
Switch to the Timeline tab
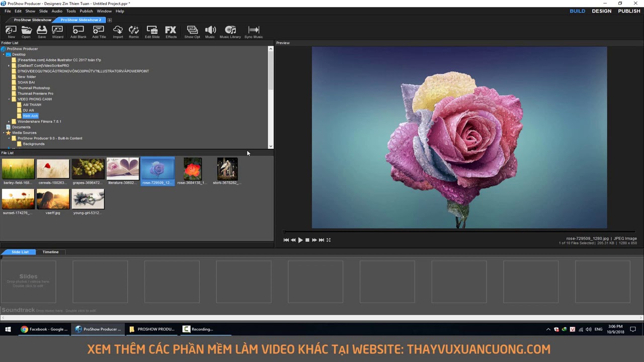[50, 252]
